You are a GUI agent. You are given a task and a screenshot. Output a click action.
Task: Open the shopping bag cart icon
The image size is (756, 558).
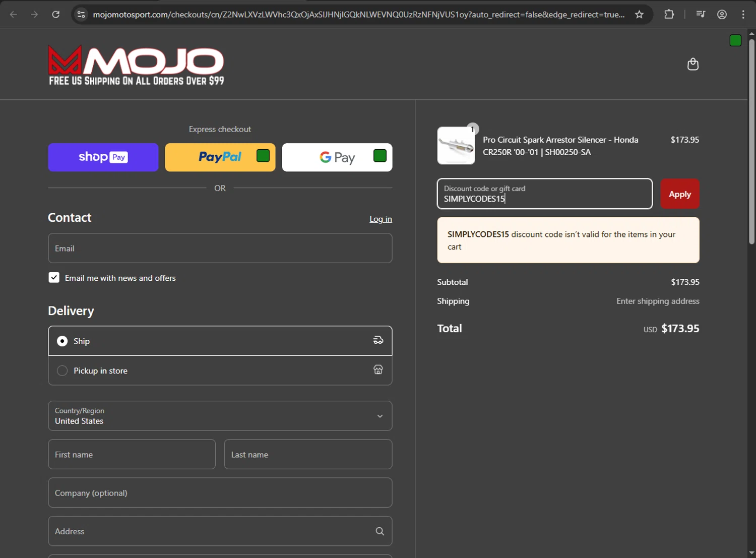point(693,64)
